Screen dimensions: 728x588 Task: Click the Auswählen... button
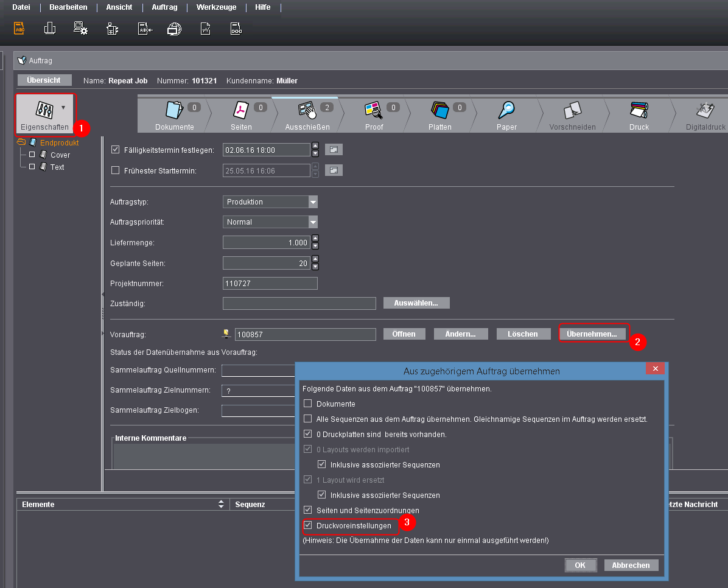click(416, 303)
